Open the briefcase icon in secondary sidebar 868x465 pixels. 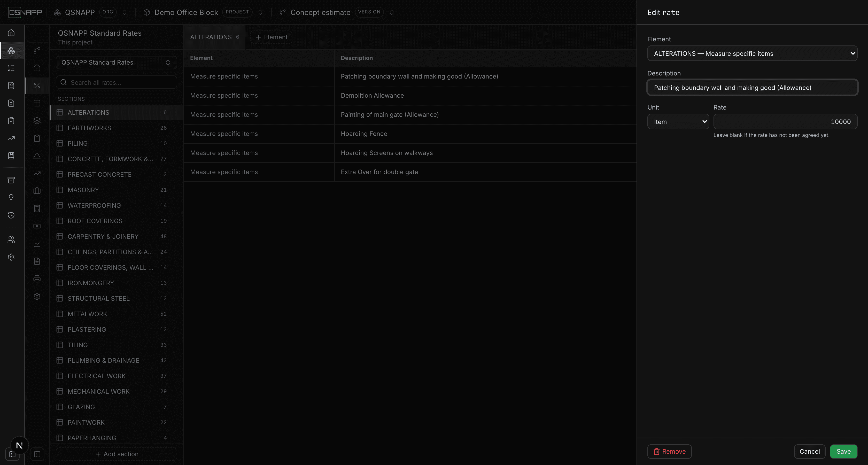[37, 191]
